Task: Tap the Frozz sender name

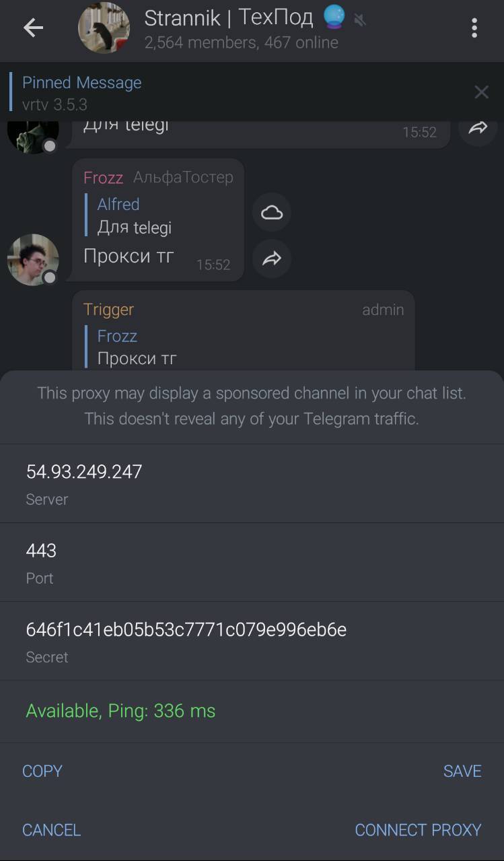Action: click(x=103, y=178)
